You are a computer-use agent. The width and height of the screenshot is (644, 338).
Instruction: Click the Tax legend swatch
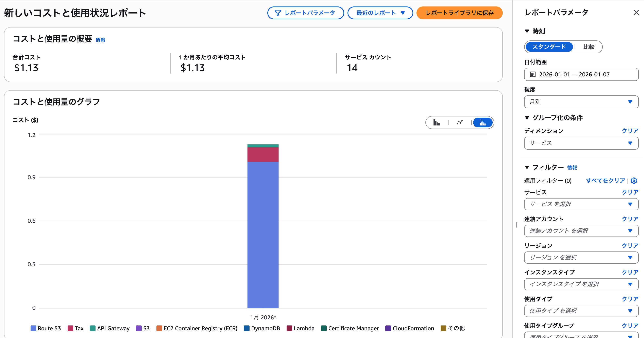pyautogui.click(x=70, y=328)
